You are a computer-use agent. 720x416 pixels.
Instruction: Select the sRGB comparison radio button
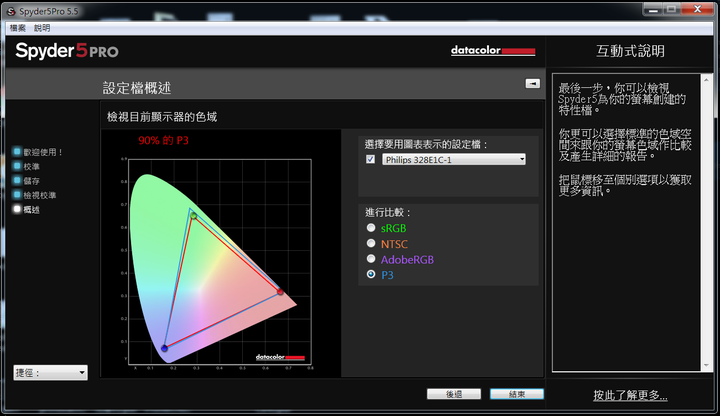click(371, 228)
